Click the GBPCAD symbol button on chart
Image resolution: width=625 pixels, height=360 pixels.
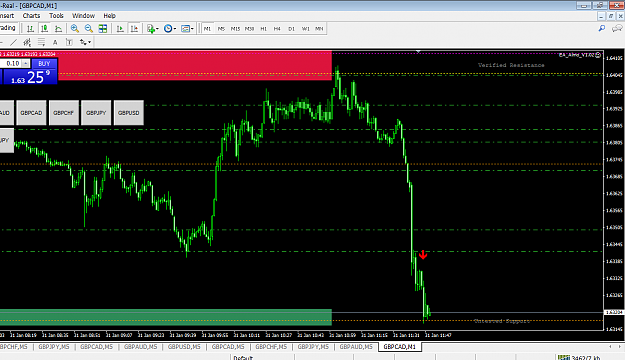pos(31,113)
